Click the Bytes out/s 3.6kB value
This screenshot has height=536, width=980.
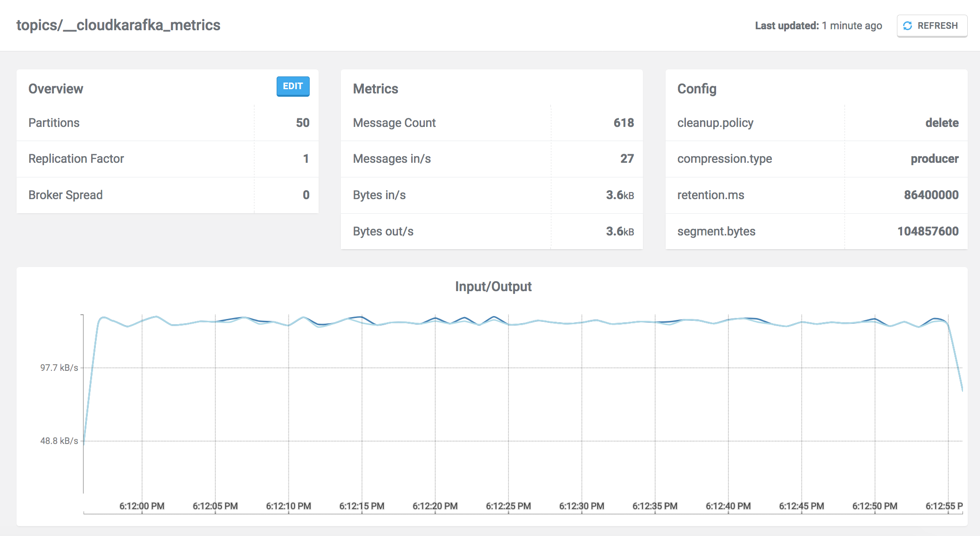pyautogui.click(x=620, y=231)
